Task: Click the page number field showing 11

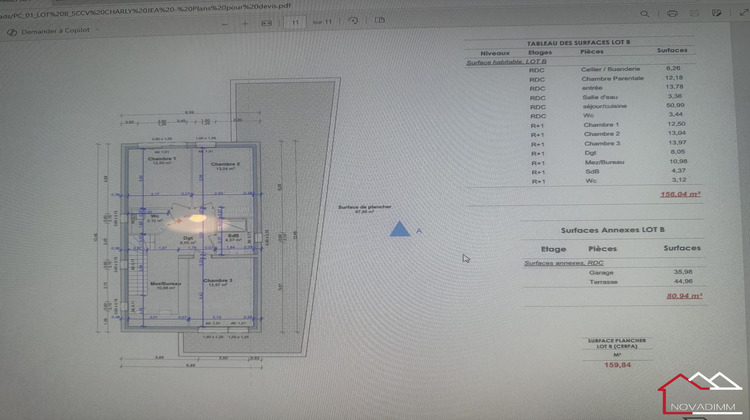Action: click(x=295, y=22)
